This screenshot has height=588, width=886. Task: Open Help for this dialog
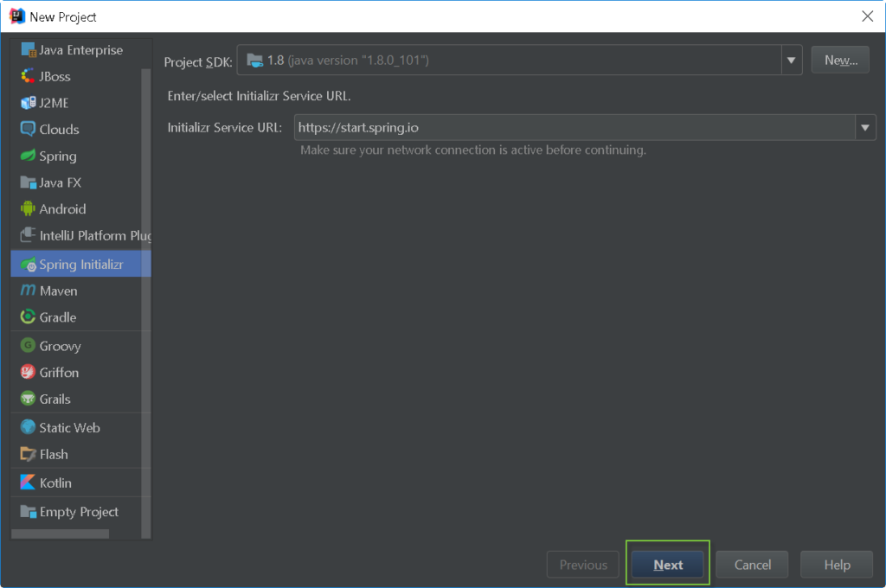tap(837, 565)
